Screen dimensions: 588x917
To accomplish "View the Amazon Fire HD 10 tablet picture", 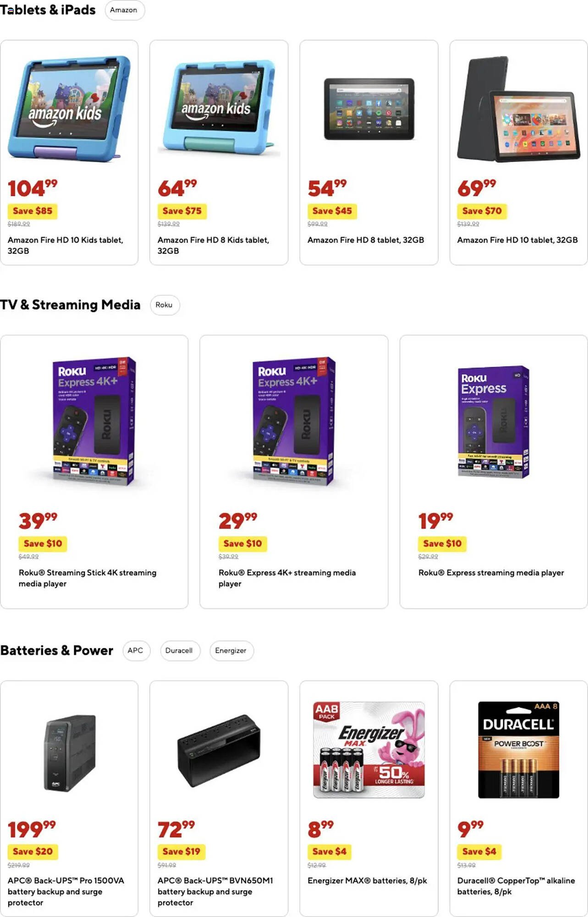I will 518,109.
